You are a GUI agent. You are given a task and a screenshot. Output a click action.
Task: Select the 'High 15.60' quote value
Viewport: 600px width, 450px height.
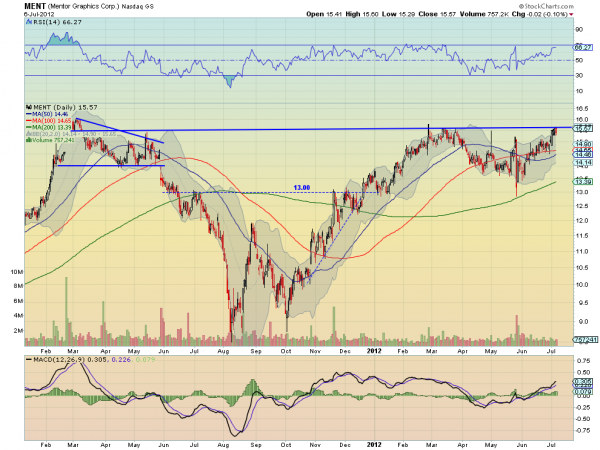362,14
